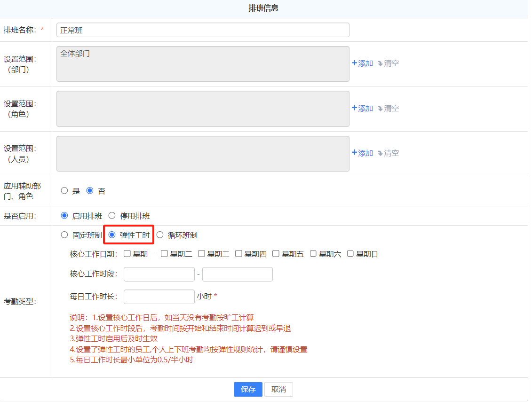Enable 星期日 as a core work day

tap(350, 254)
